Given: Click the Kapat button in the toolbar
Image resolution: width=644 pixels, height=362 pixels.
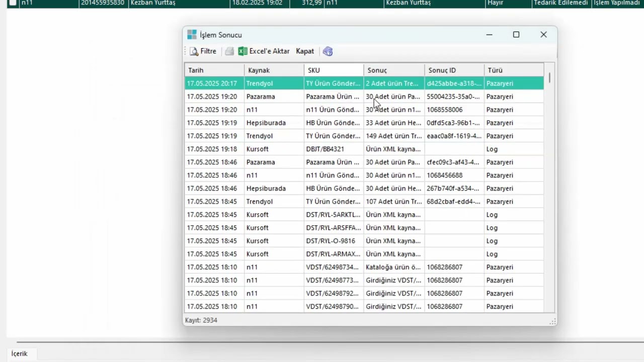Looking at the screenshot, I should [x=305, y=51].
